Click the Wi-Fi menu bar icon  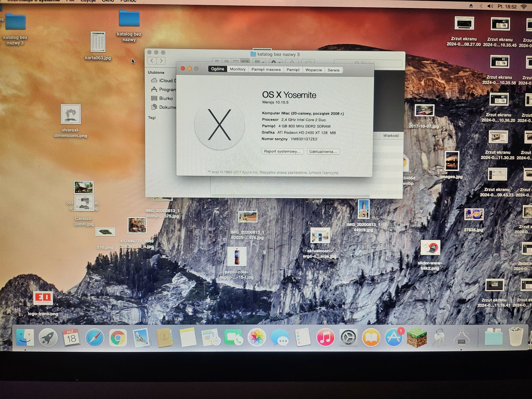tap(524, 7)
